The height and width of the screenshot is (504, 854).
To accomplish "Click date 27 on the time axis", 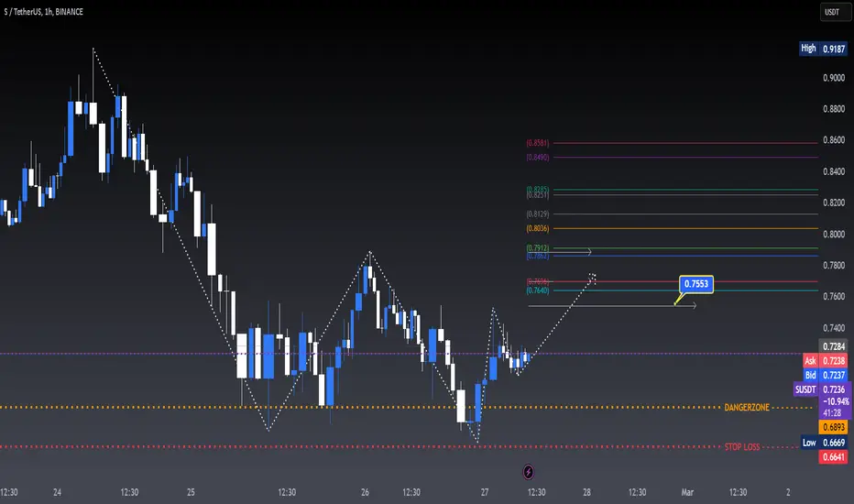I will click(485, 493).
